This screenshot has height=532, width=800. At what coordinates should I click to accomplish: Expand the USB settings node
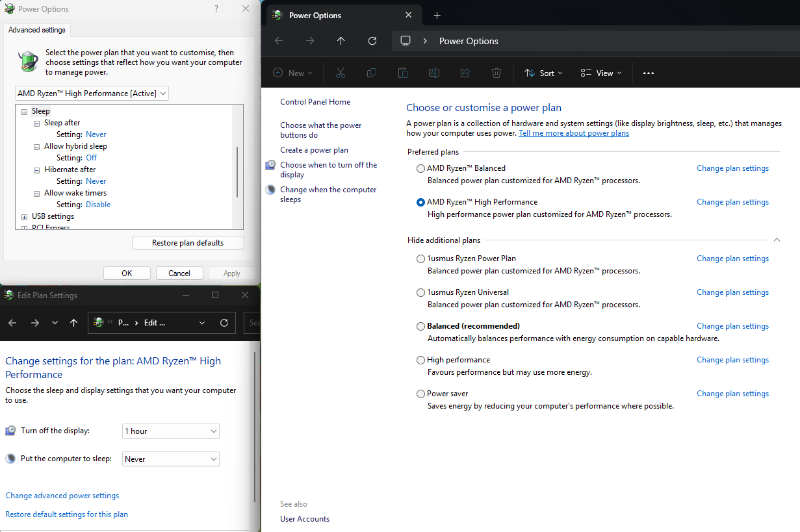click(24, 216)
